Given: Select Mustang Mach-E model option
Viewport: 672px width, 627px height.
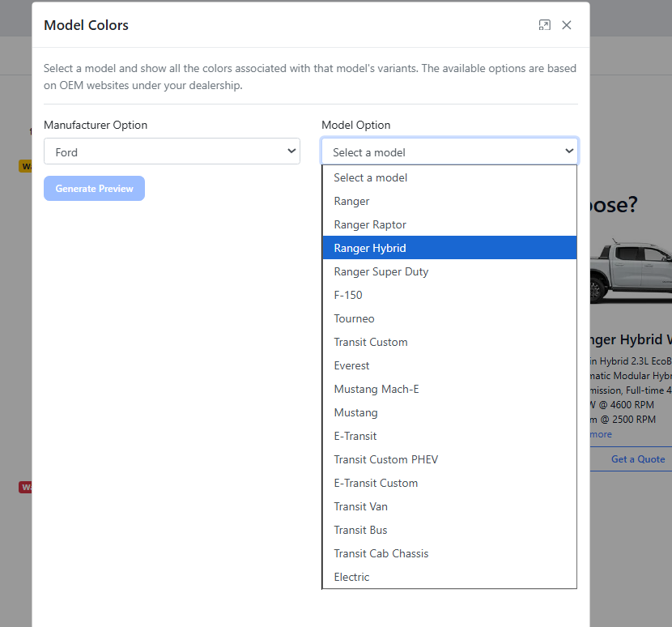Looking at the screenshot, I should (x=376, y=389).
